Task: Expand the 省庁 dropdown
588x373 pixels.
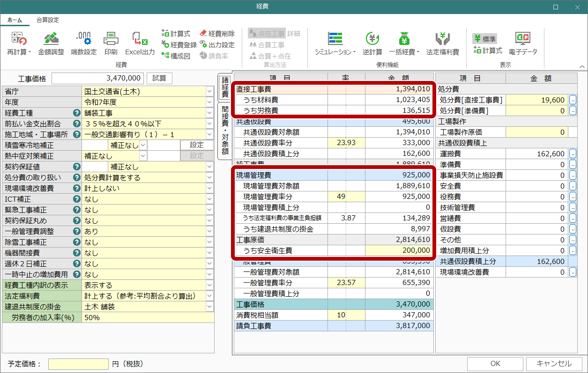Action: pyautogui.click(x=209, y=91)
